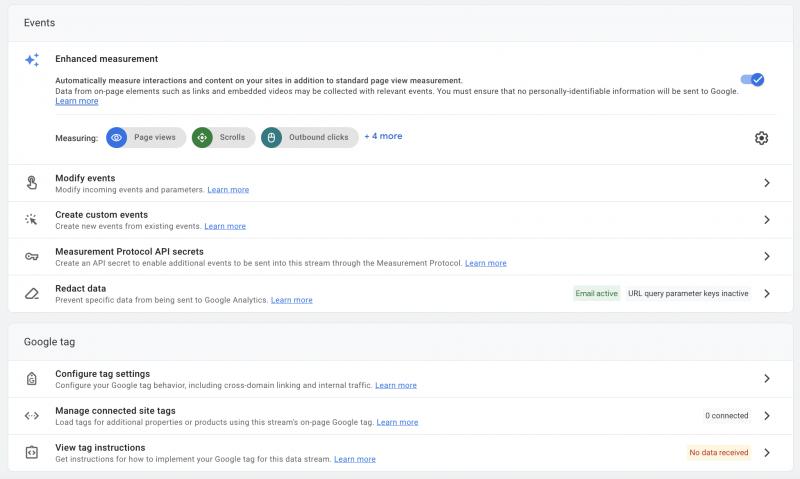Click the View tag instructions icon
The height and width of the screenshot is (479, 800).
point(32,453)
